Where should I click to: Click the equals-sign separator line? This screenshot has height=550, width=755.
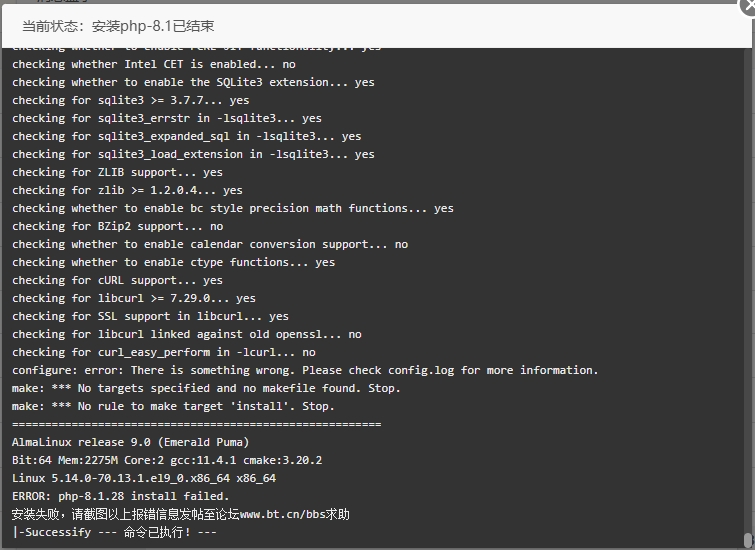196,424
